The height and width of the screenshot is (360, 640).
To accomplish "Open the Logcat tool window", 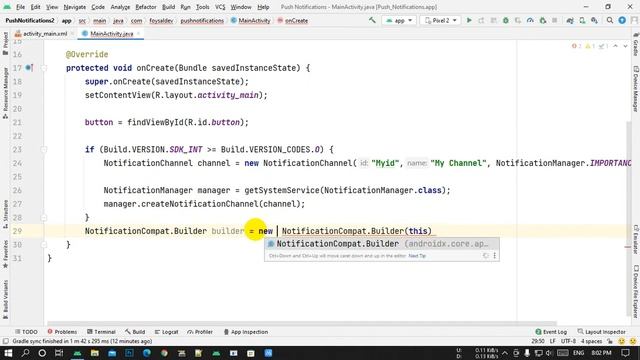I will pos(167,332).
